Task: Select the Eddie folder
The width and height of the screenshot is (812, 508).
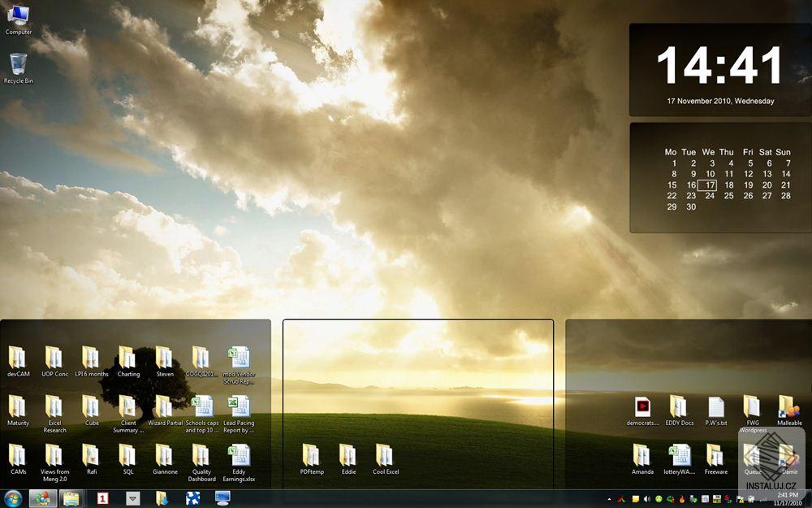Action: [x=348, y=459]
